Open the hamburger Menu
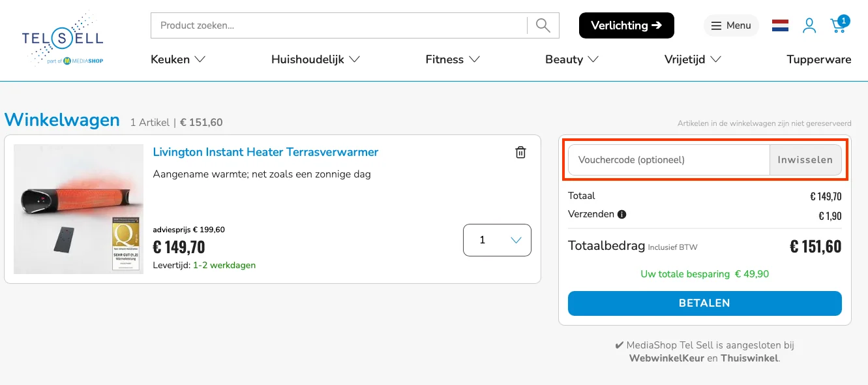 [731, 25]
